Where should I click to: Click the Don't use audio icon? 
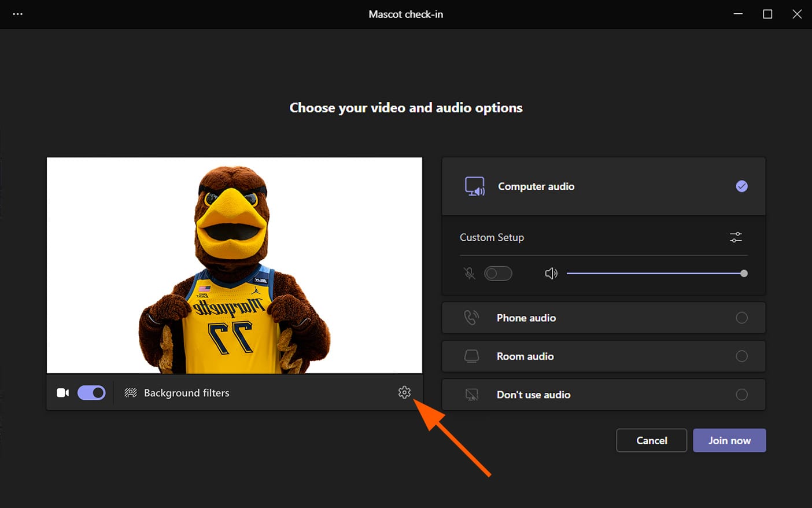pyautogui.click(x=471, y=395)
